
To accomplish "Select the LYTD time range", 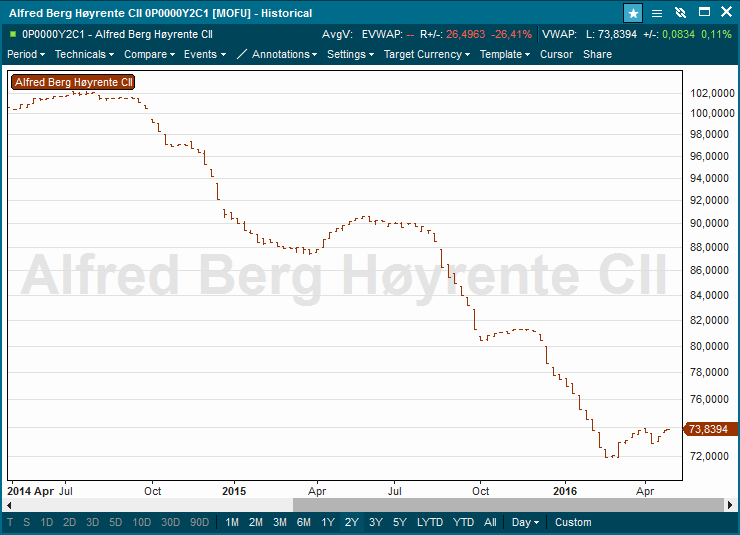I will 429,522.
